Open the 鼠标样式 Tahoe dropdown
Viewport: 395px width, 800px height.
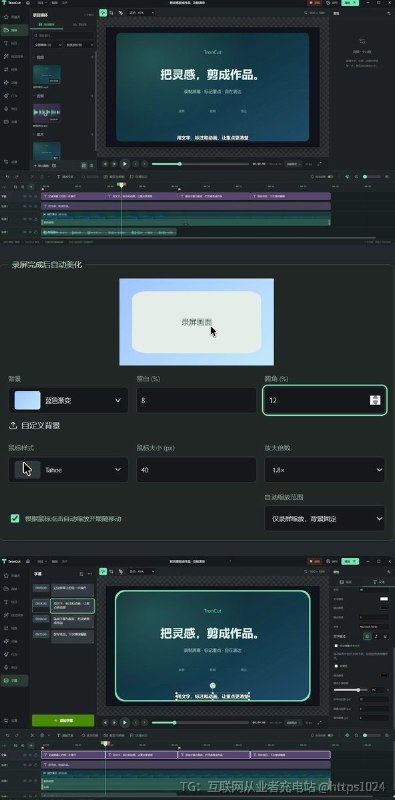point(68,469)
